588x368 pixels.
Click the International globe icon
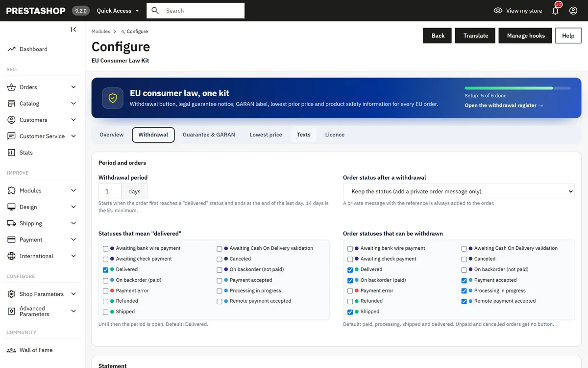11,256
